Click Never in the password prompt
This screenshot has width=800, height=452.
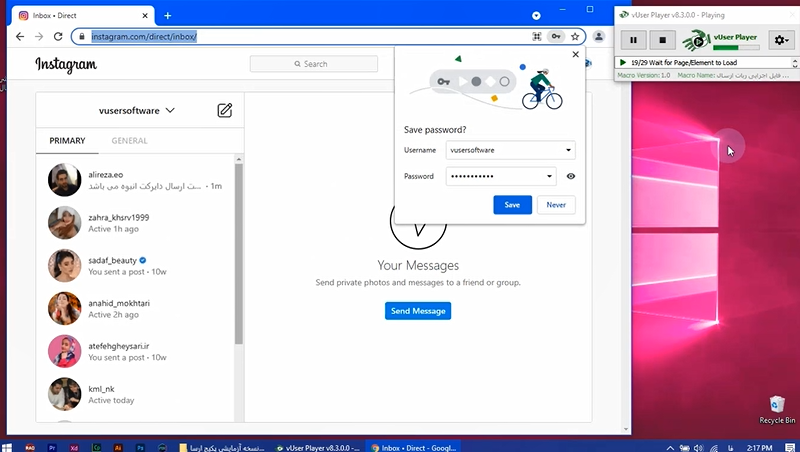coord(556,205)
